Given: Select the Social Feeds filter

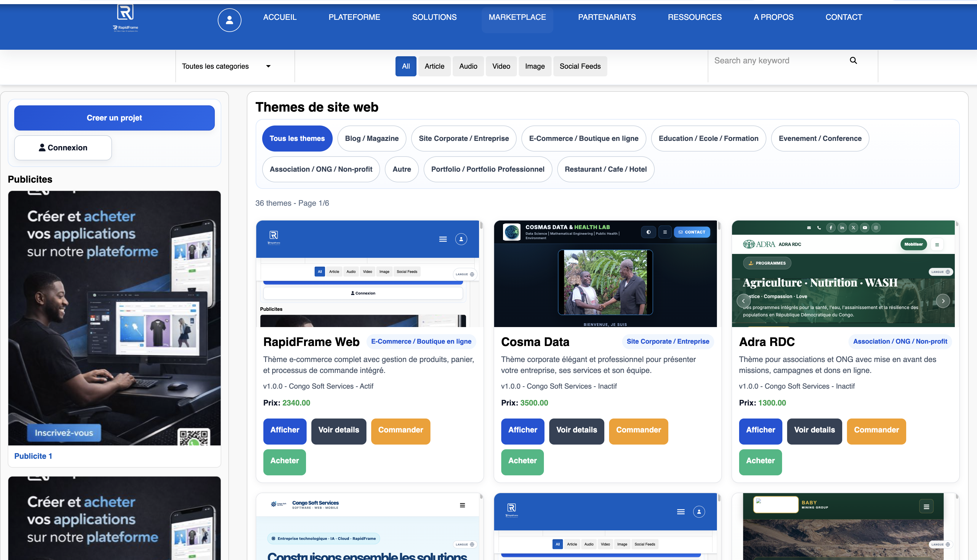Looking at the screenshot, I should click(x=580, y=66).
